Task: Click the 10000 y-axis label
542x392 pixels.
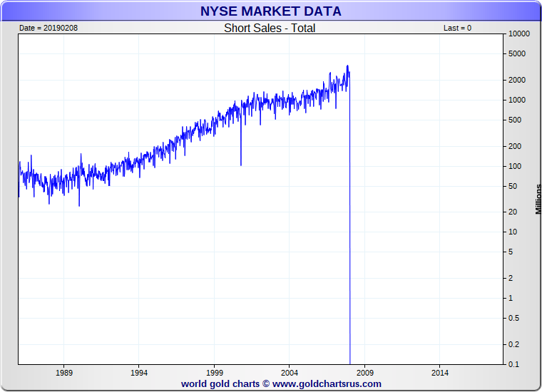Action: (519, 33)
